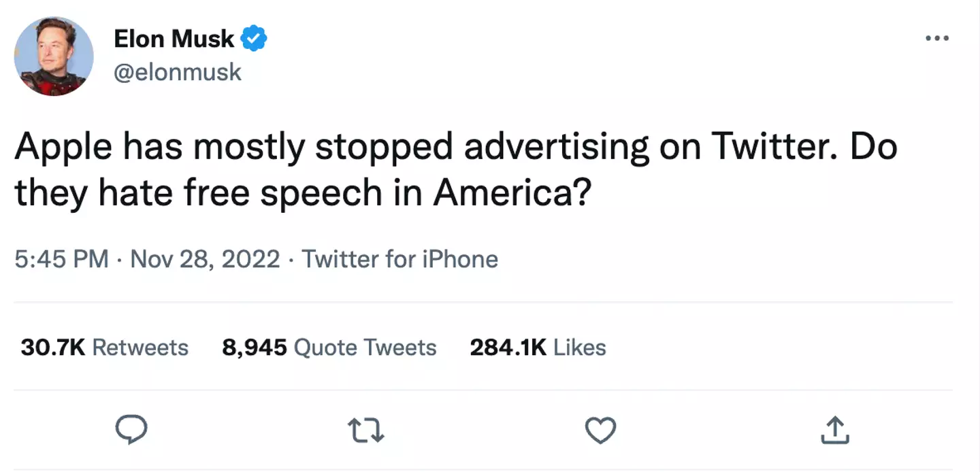View the 30.7K Retweets list
Screen dimensions: 980x472
[x=105, y=348]
